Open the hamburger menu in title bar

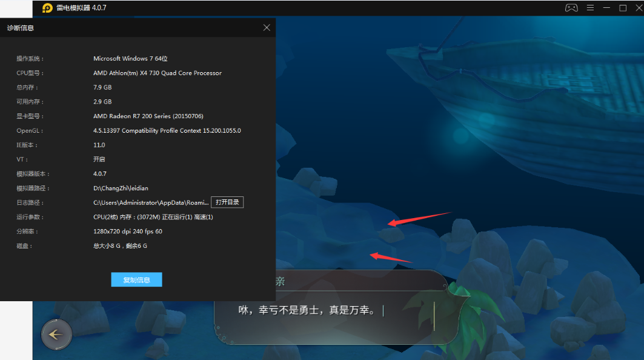[x=590, y=8]
